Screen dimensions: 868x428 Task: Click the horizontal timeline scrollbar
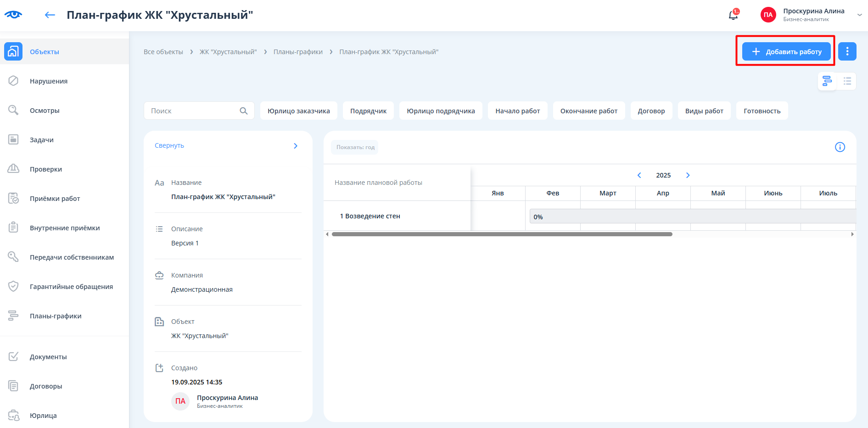(502, 234)
